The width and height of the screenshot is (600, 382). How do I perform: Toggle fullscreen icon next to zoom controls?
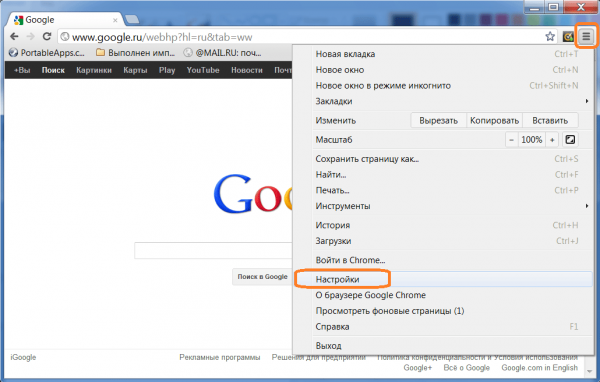point(570,140)
